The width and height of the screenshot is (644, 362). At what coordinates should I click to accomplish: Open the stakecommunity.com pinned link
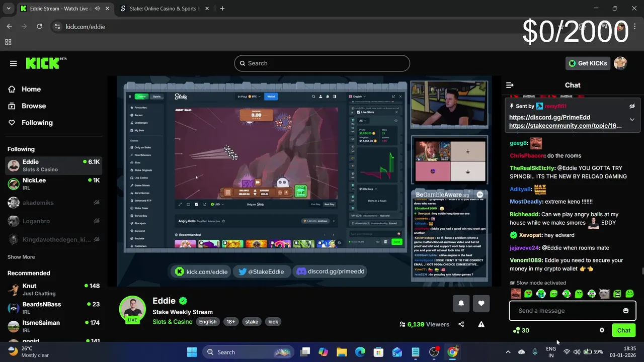click(x=565, y=126)
